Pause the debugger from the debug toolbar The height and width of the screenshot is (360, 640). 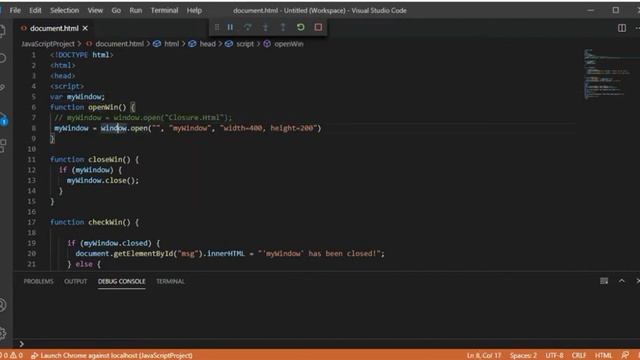click(230, 27)
